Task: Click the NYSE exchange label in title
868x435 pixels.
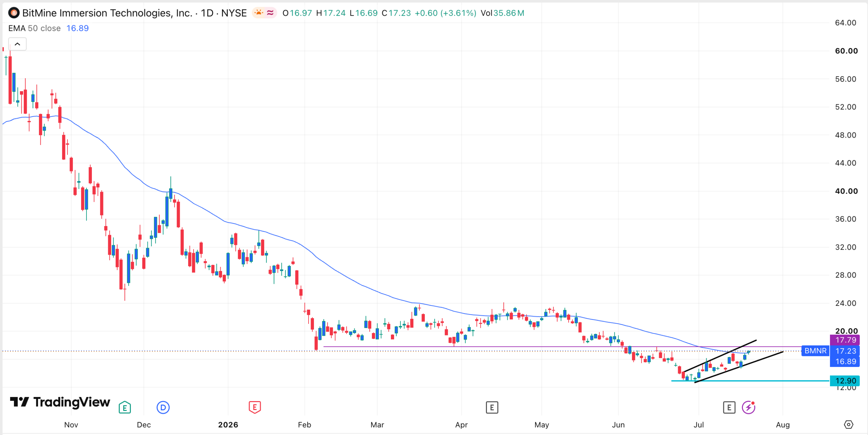Action: [234, 13]
